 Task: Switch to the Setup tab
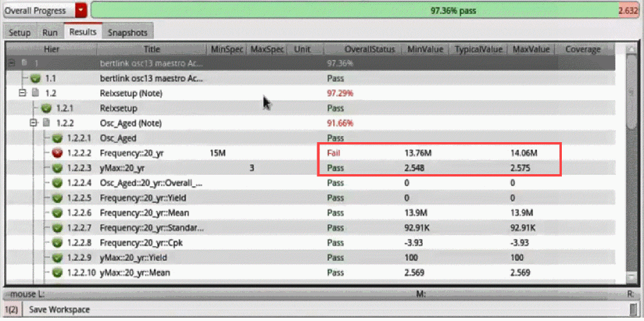click(x=20, y=33)
